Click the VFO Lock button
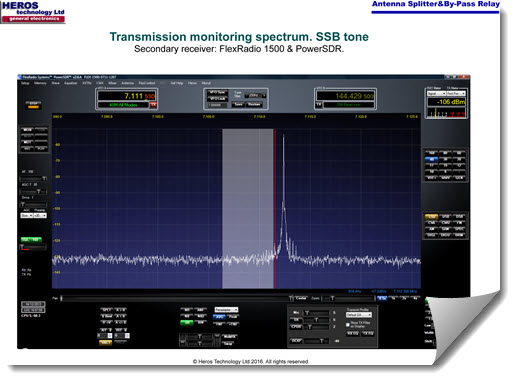The width and height of the screenshot is (515, 380). tap(217, 99)
